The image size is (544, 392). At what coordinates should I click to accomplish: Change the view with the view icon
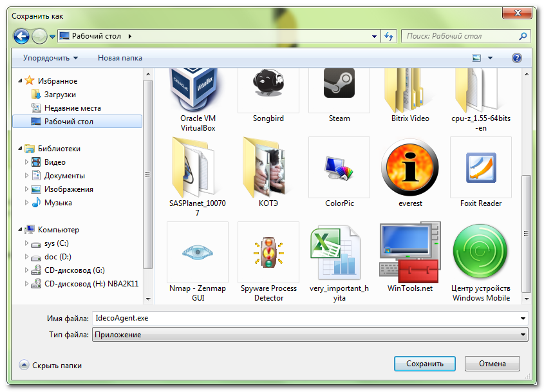click(476, 58)
